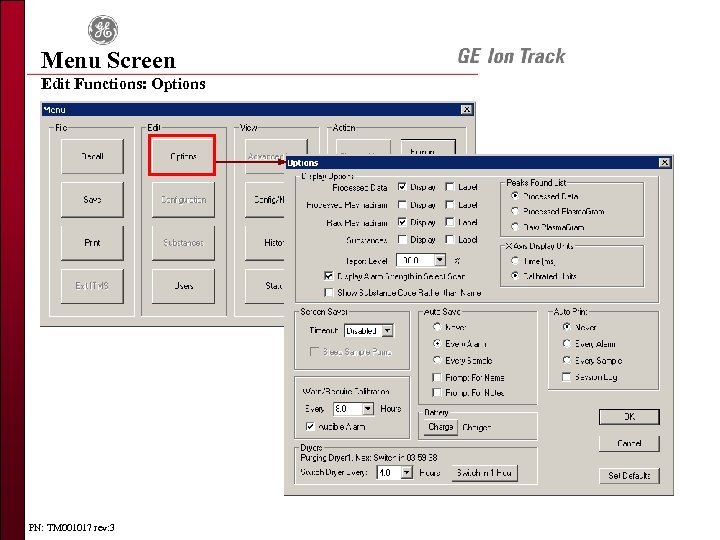Confirm the Options dialog with OK
Image resolution: width=720 pixels, height=540 pixels.
point(629,416)
